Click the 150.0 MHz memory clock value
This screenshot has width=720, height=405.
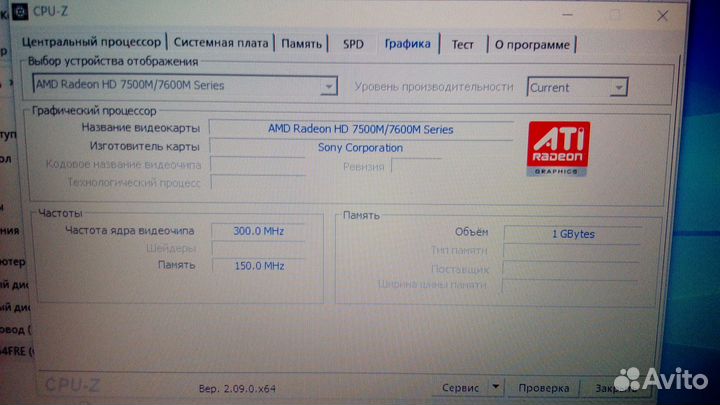point(259,266)
